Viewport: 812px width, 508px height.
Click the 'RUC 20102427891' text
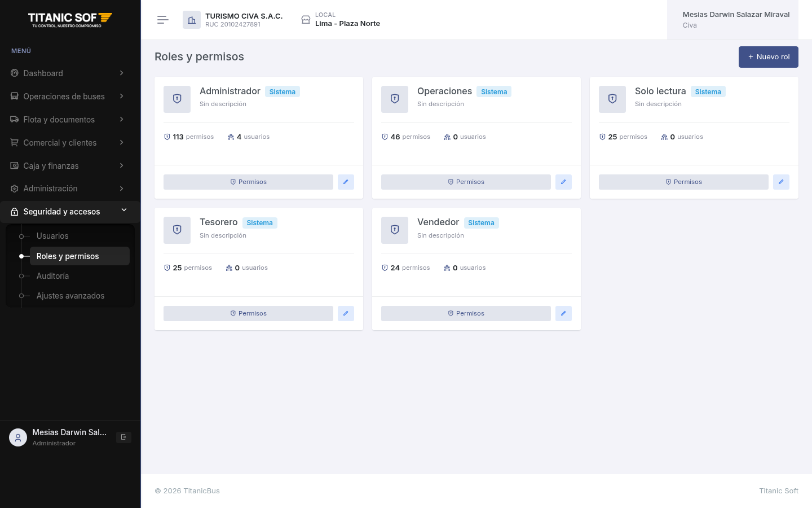(233, 25)
